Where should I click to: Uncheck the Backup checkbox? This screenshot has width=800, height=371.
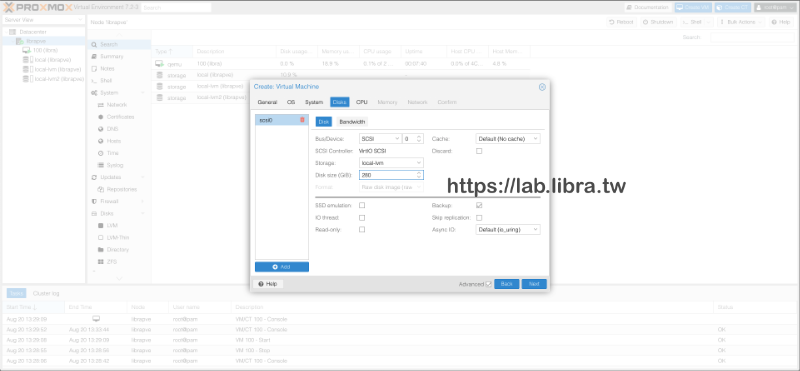pos(479,205)
